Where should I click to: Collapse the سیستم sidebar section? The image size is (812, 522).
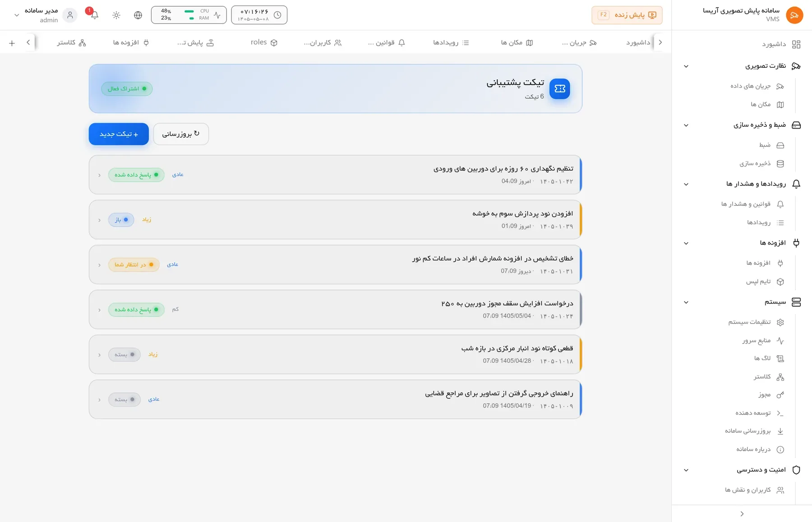tap(686, 302)
